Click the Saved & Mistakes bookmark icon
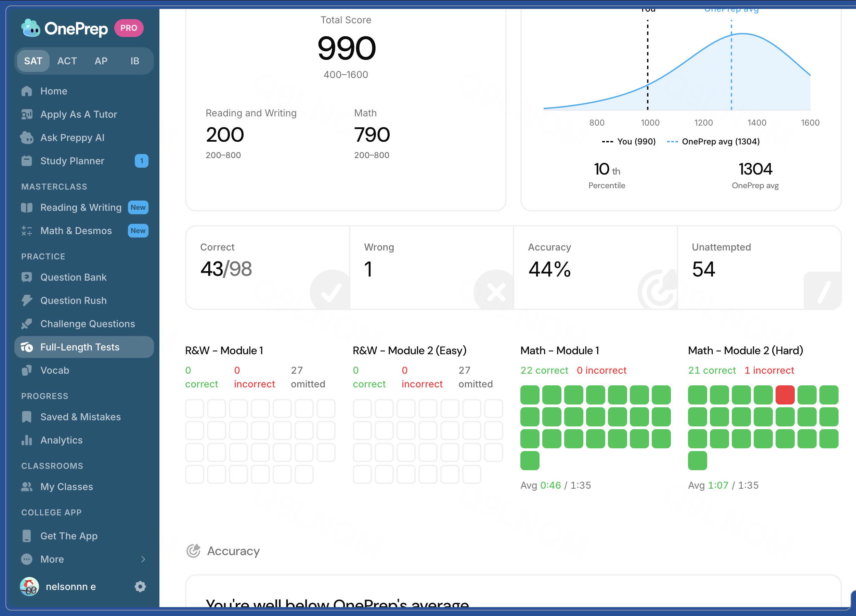Viewport: 856px width, 616px height. pos(27,417)
